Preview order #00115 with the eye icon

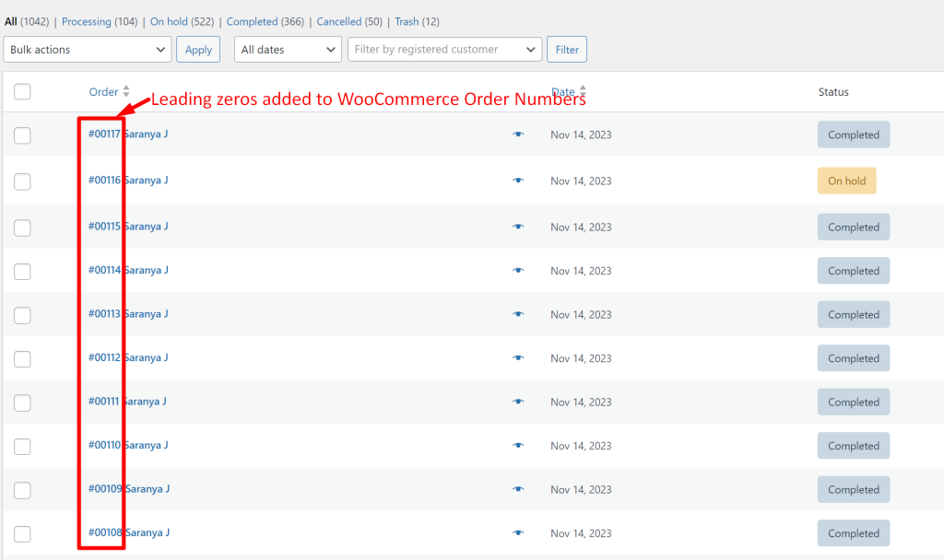518,227
